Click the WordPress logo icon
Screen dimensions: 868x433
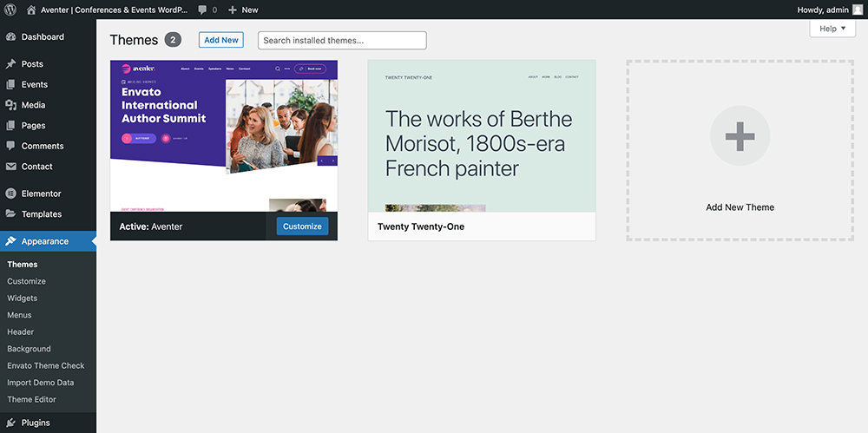click(10, 10)
